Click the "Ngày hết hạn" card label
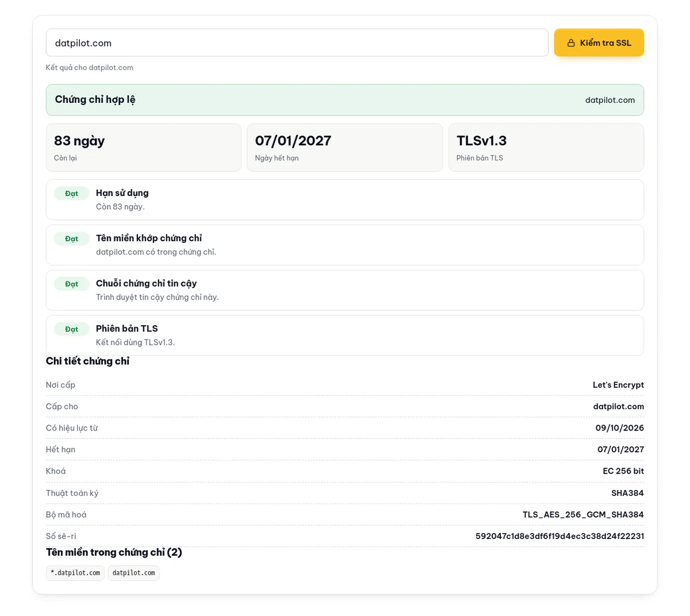This screenshot has height=616, width=690. click(x=277, y=158)
